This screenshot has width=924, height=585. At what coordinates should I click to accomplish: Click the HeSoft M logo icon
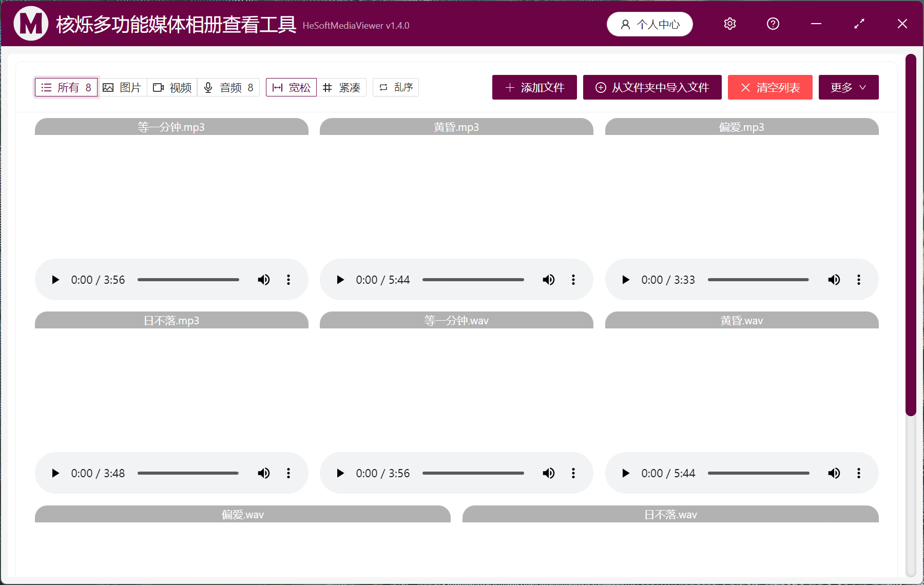tap(30, 24)
